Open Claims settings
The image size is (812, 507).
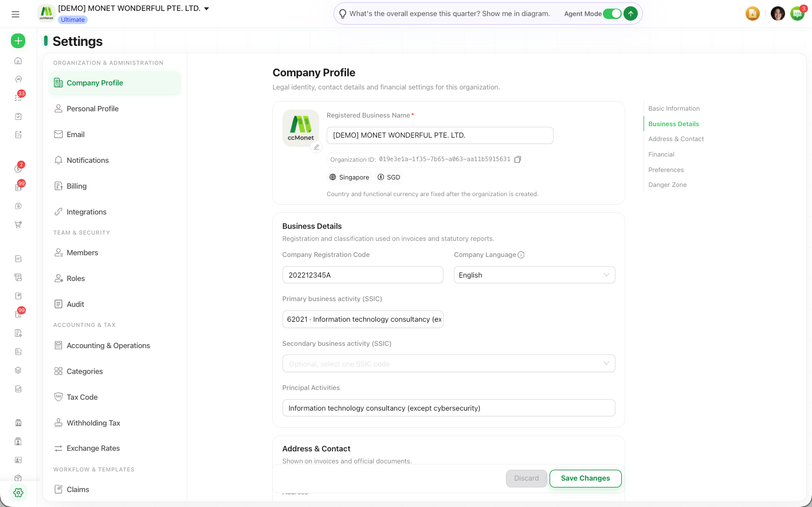(115, 489)
